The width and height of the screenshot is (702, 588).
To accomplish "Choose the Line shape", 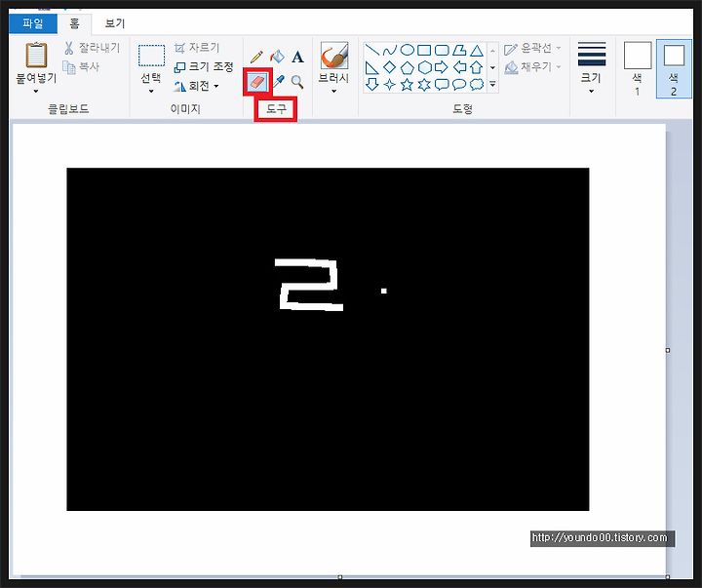I will coord(372,50).
